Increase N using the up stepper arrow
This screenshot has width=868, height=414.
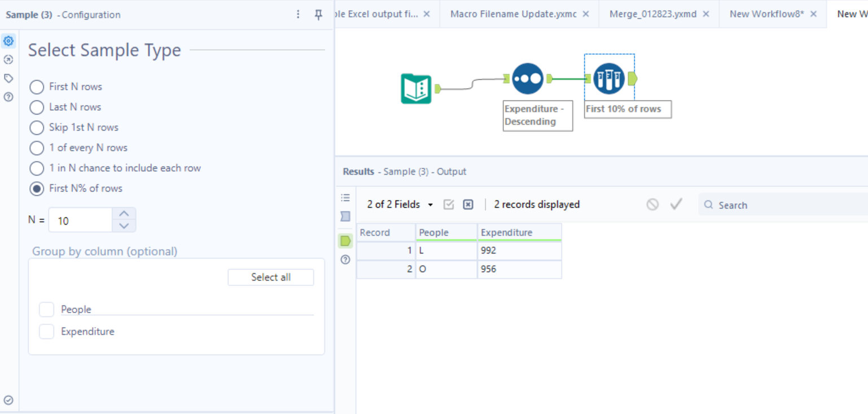[x=125, y=214]
